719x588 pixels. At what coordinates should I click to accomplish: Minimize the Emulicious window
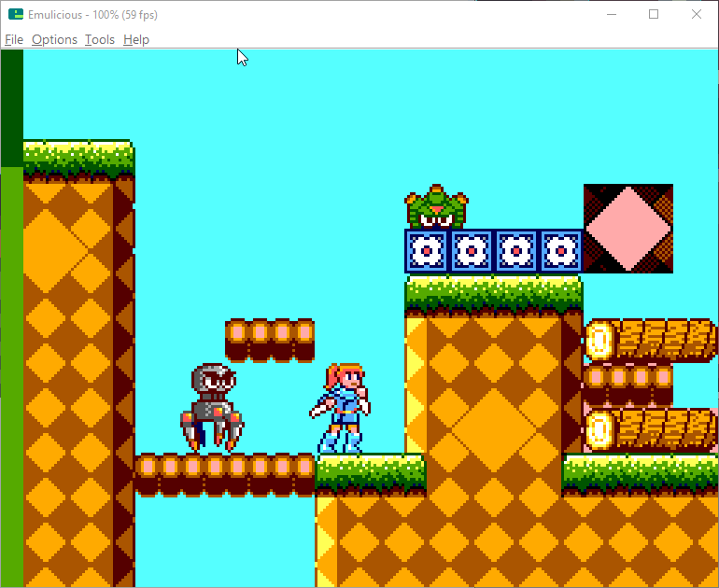(612, 14)
